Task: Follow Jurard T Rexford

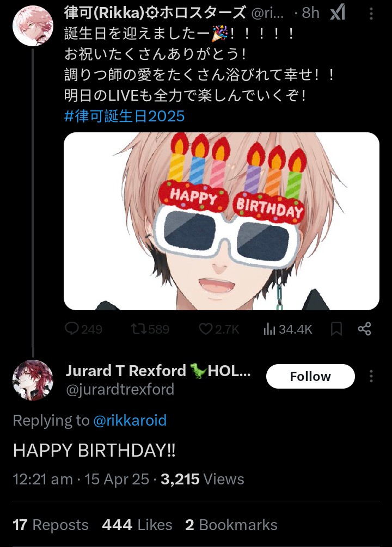Action: coord(310,377)
